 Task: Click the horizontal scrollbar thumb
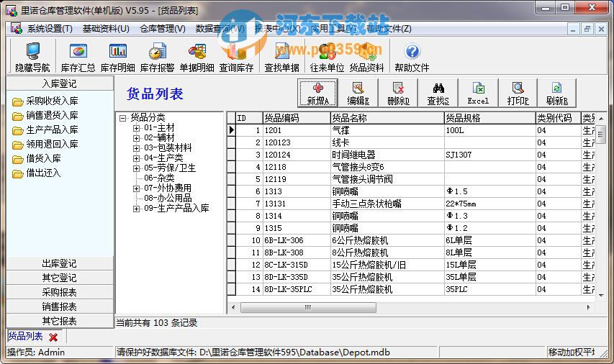pyautogui.click(x=308, y=308)
